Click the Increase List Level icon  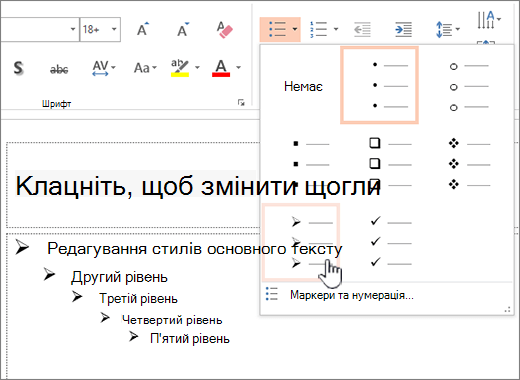[x=403, y=30]
